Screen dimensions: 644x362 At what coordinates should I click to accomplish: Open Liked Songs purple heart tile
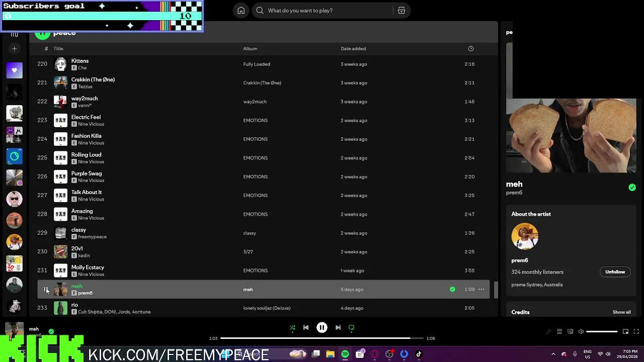(x=14, y=70)
